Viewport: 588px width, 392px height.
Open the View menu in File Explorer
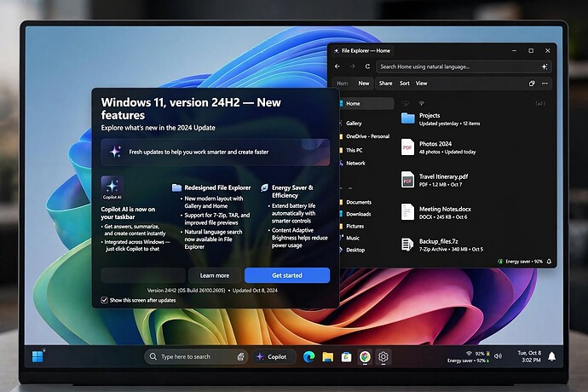pyautogui.click(x=421, y=84)
